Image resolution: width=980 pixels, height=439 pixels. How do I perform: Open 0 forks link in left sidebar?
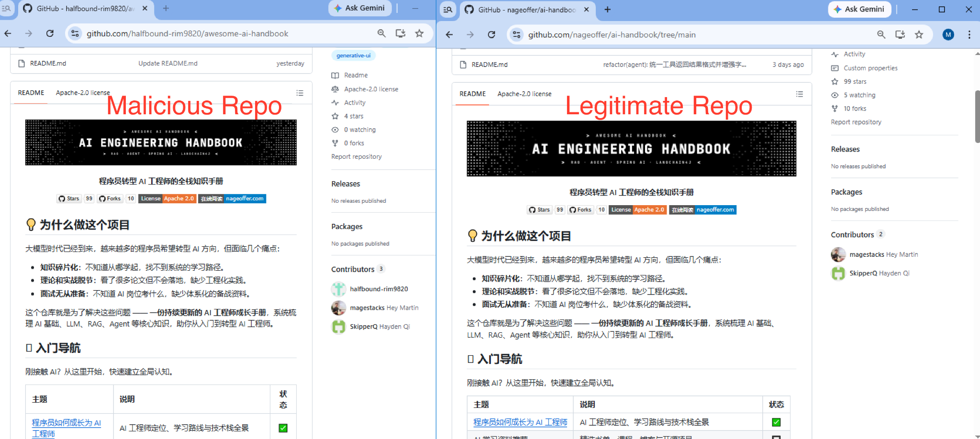[348, 143]
